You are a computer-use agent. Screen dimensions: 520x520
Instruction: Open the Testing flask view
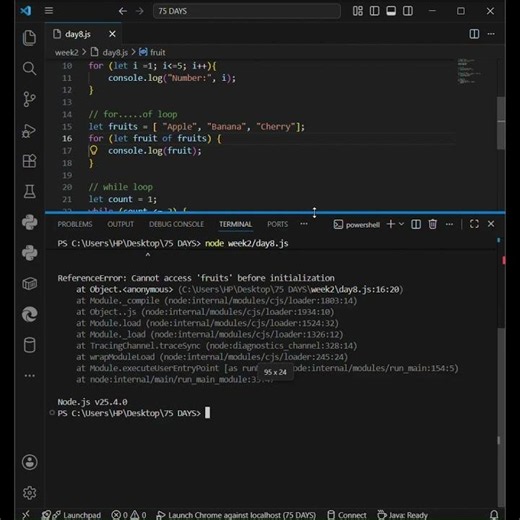[29, 192]
